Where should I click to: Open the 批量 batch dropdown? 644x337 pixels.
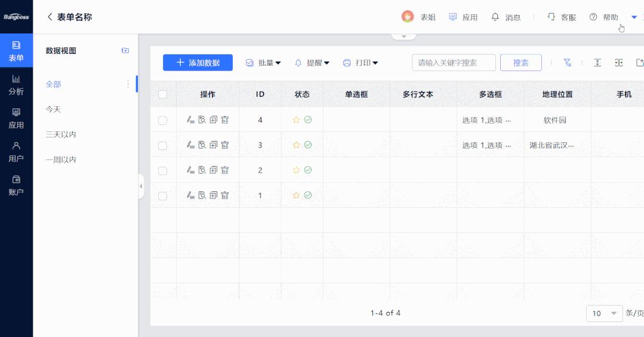pos(263,63)
